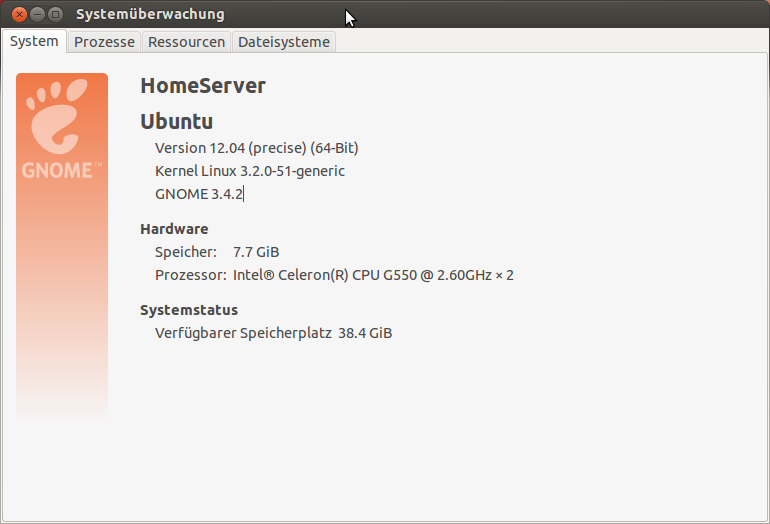Click the Prozessor: label

[x=191, y=275]
